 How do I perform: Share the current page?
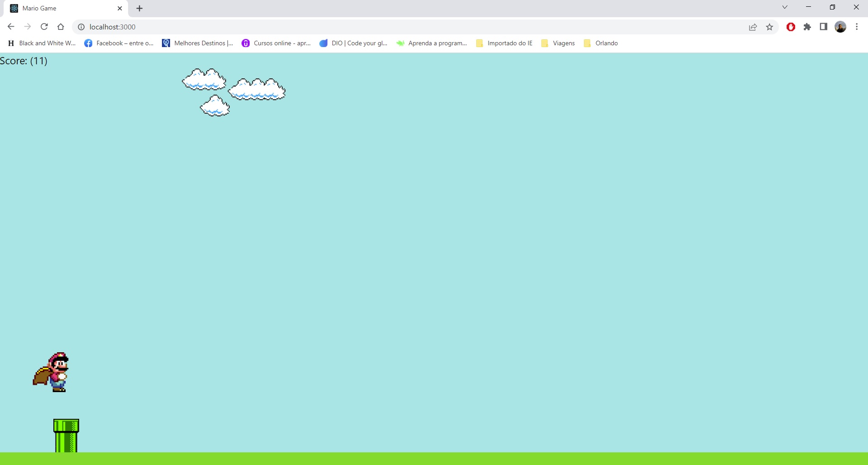pos(752,27)
